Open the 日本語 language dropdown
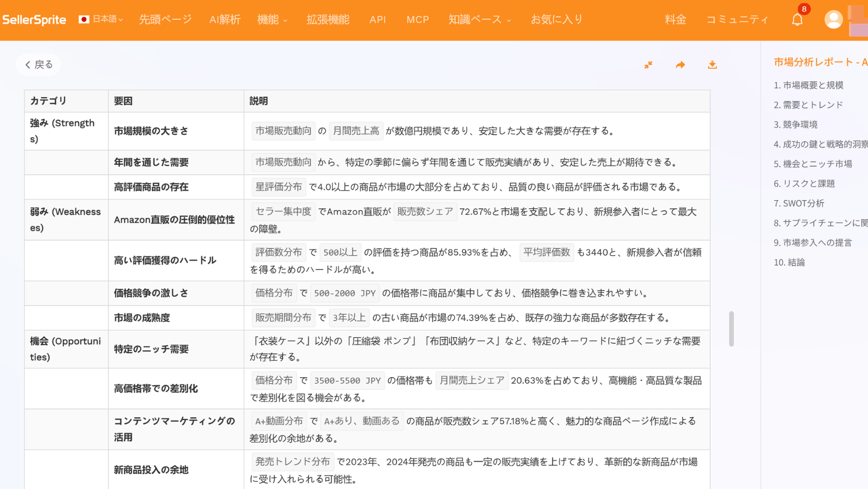 101,19
